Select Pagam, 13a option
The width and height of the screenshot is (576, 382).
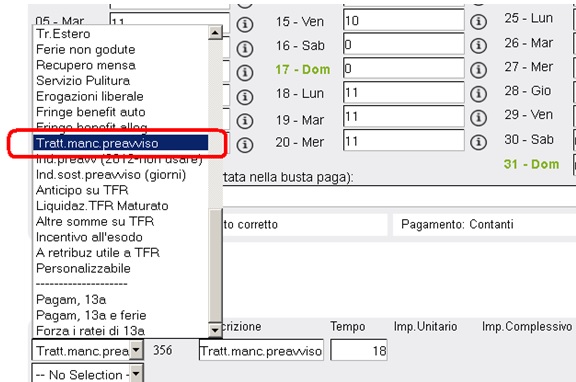pos(121,300)
